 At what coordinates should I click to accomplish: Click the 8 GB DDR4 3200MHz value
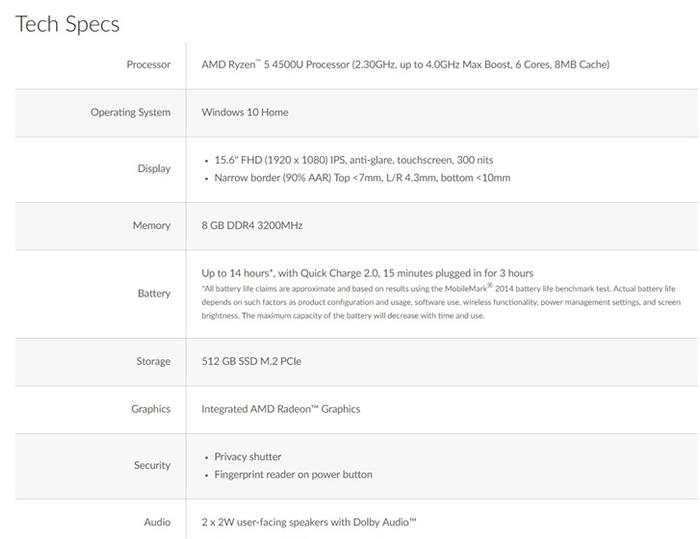click(252, 226)
